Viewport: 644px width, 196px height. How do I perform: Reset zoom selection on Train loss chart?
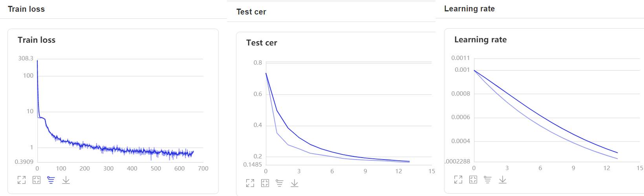pos(37,180)
